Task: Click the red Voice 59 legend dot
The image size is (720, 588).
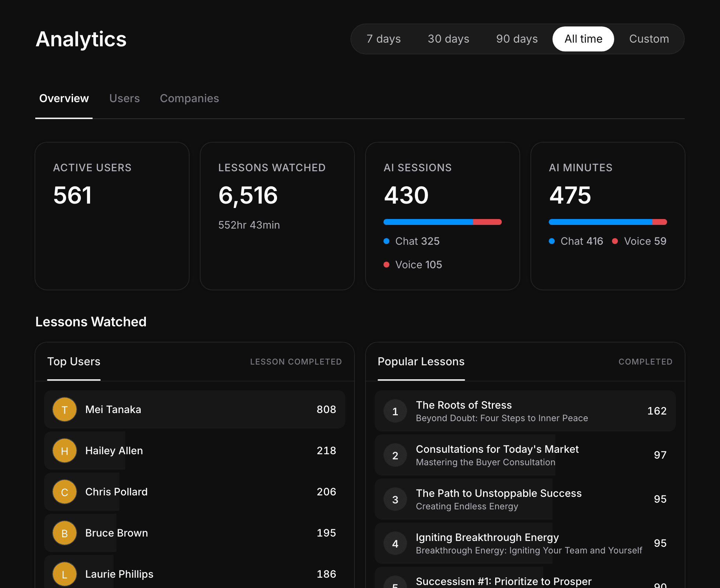Action: pos(615,241)
